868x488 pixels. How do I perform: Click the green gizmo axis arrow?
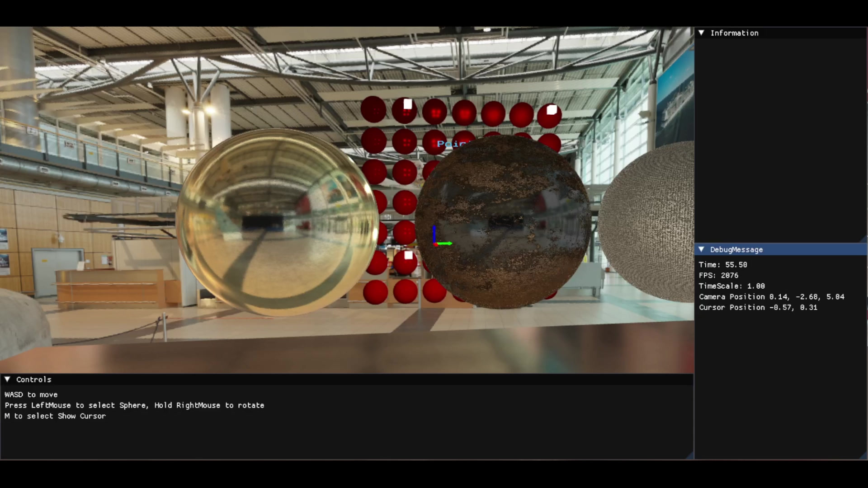[x=444, y=244]
